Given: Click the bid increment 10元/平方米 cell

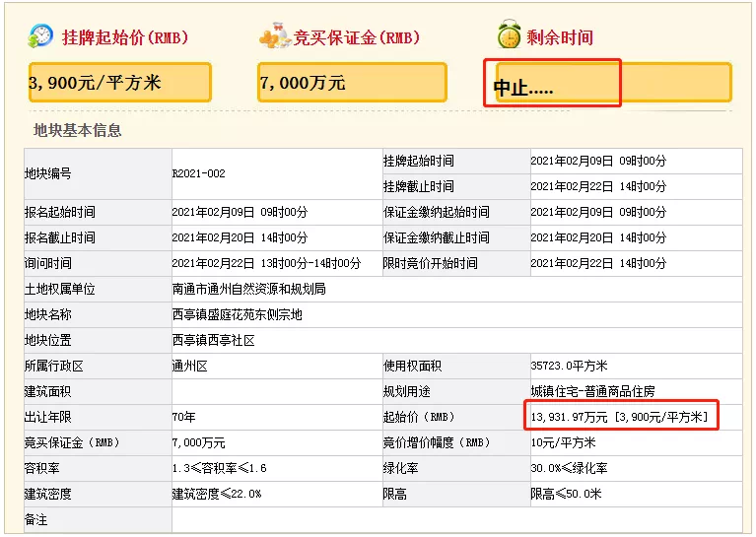Looking at the screenshot, I should (x=636, y=442).
